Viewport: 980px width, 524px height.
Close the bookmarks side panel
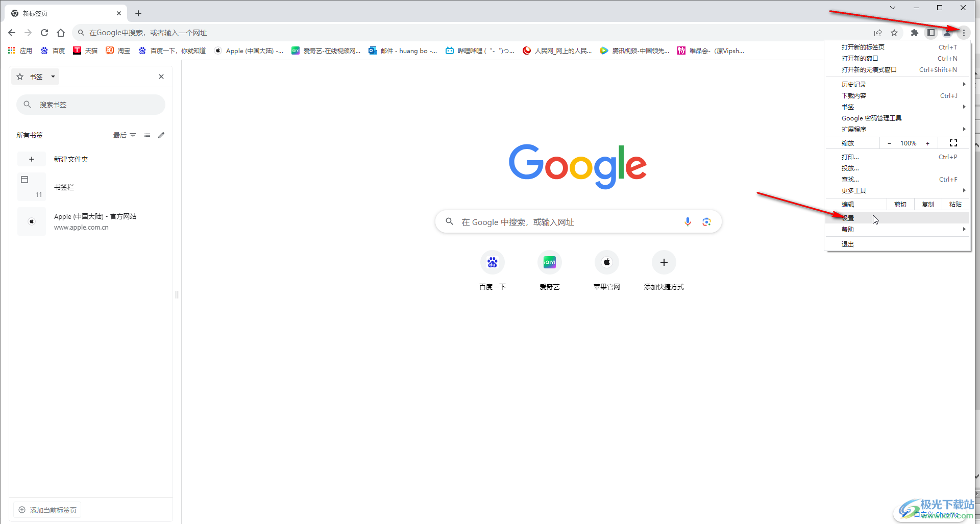pos(161,77)
